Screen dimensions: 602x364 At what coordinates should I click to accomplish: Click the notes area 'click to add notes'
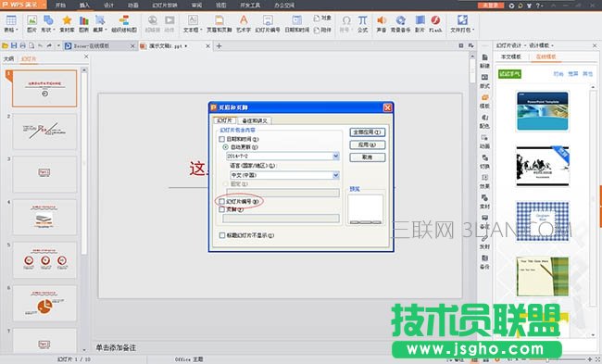(116, 347)
